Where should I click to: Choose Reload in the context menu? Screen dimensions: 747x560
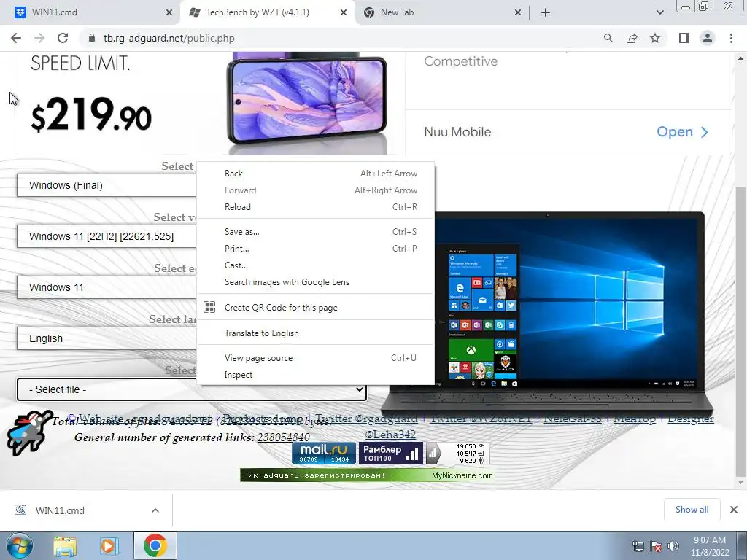pos(315,206)
